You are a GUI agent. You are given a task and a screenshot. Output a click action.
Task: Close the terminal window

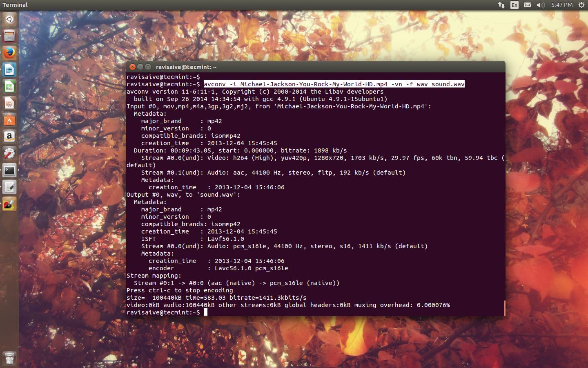132,67
